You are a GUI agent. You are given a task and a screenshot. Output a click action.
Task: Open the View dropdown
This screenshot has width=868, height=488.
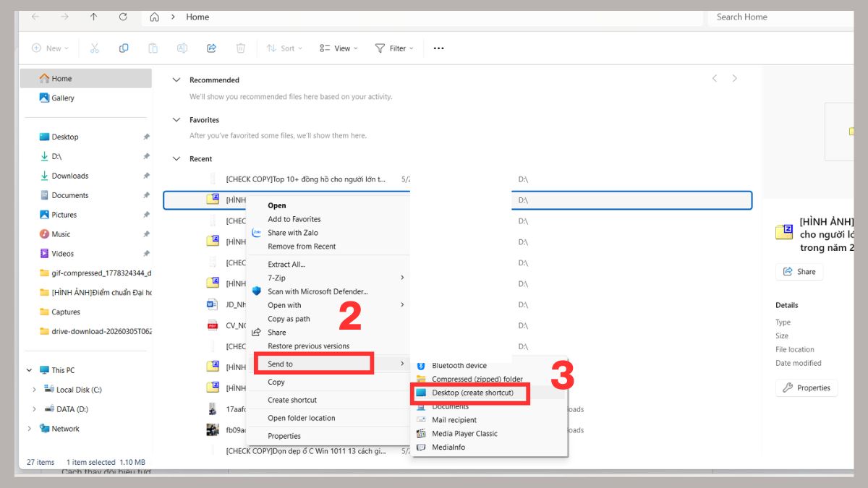339,48
